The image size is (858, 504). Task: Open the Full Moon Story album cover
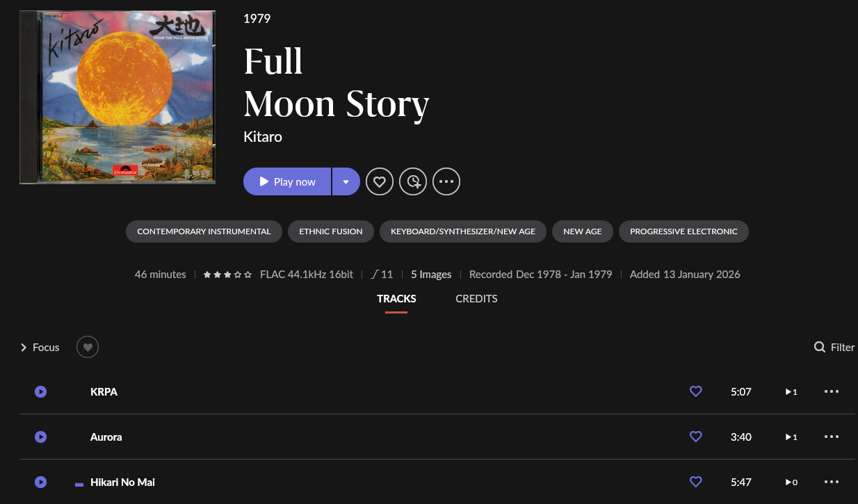118,97
